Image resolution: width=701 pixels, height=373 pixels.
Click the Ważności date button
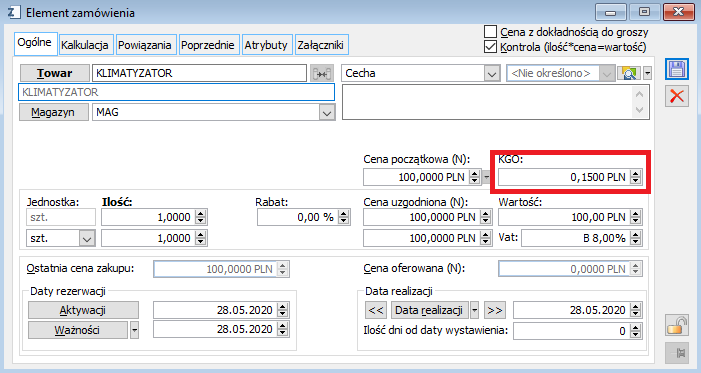pyautogui.click(x=78, y=331)
